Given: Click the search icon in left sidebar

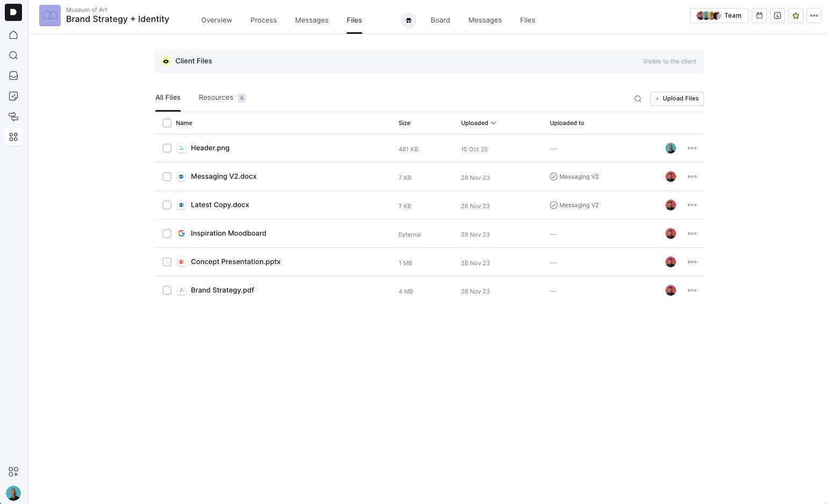Looking at the screenshot, I should pos(13,55).
